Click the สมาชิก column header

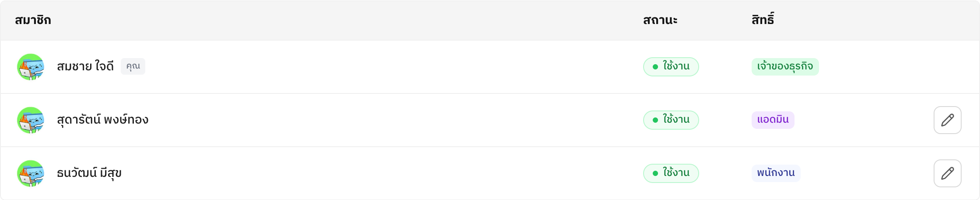point(33,20)
